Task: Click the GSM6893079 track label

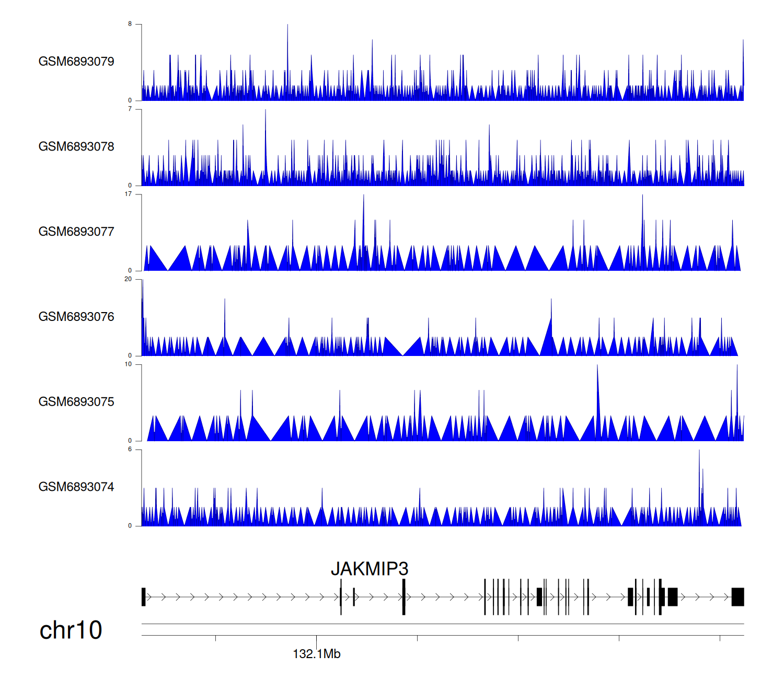Action: [x=76, y=62]
